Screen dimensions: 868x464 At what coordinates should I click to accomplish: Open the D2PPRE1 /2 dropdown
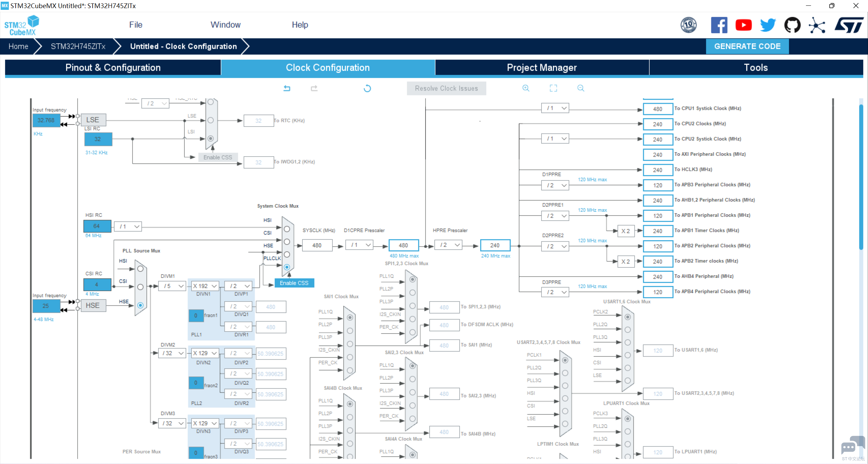[555, 216]
